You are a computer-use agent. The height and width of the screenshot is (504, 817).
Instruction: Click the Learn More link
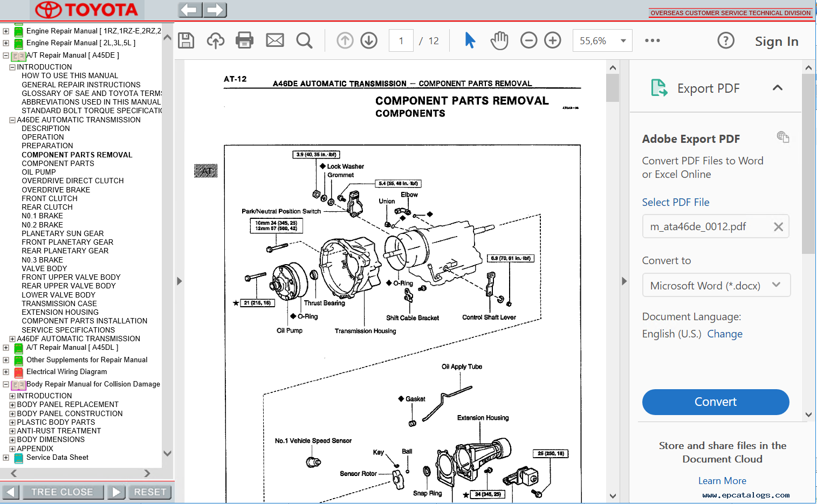(x=722, y=480)
